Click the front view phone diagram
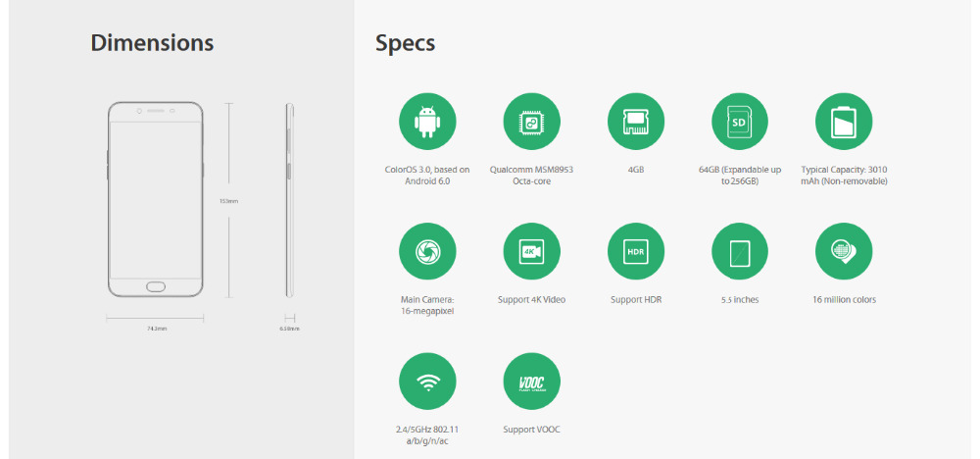This screenshot has height=459, width=980. [x=156, y=198]
